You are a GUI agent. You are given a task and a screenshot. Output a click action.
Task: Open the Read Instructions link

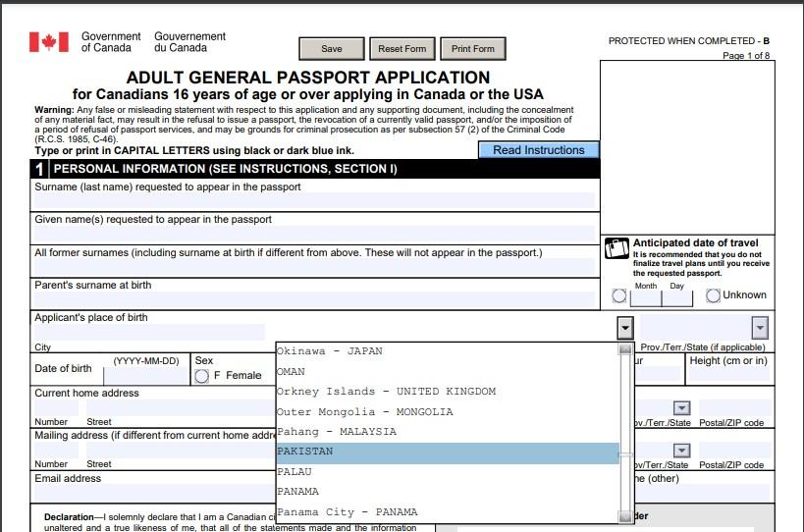tap(538, 150)
